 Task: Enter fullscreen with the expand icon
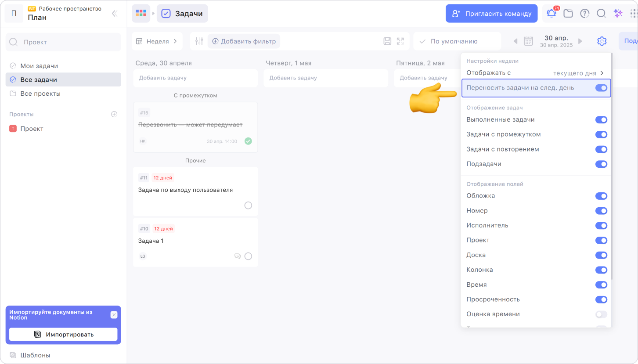pos(400,41)
